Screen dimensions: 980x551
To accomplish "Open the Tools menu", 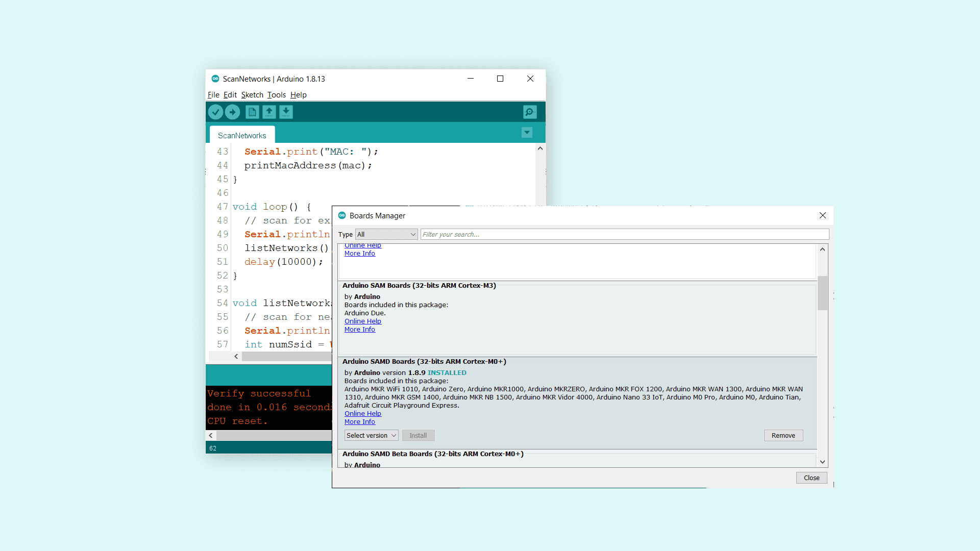I will [276, 95].
